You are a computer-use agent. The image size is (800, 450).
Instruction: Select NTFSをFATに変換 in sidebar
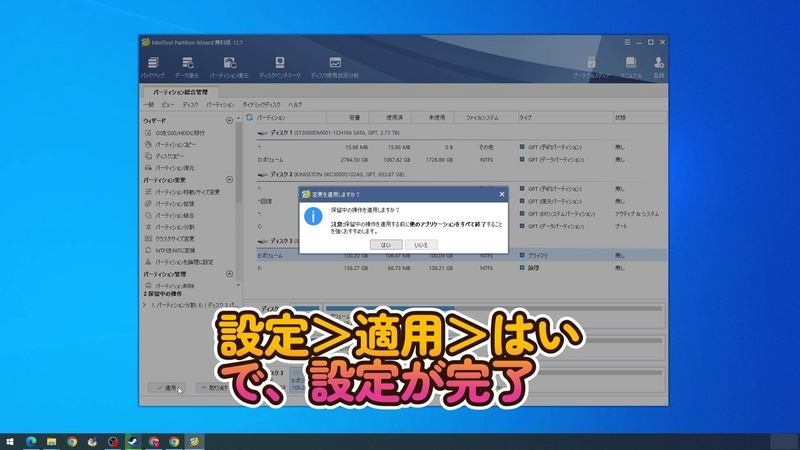(x=170, y=251)
